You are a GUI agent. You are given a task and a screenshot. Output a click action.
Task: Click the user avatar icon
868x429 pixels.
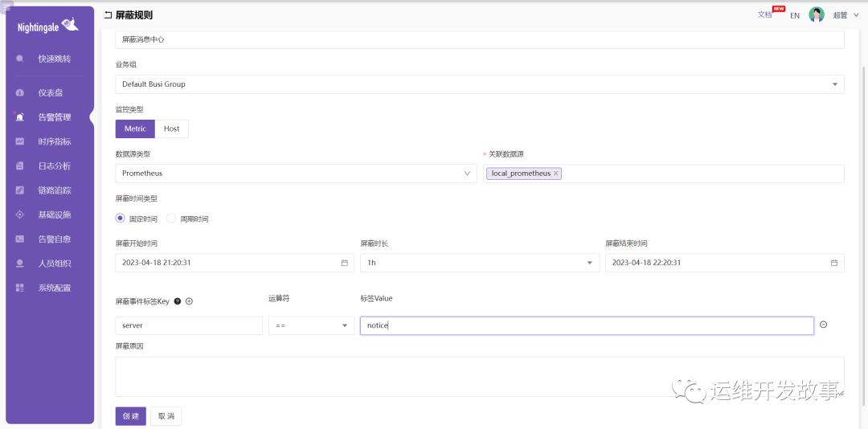pyautogui.click(x=817, y=14)
